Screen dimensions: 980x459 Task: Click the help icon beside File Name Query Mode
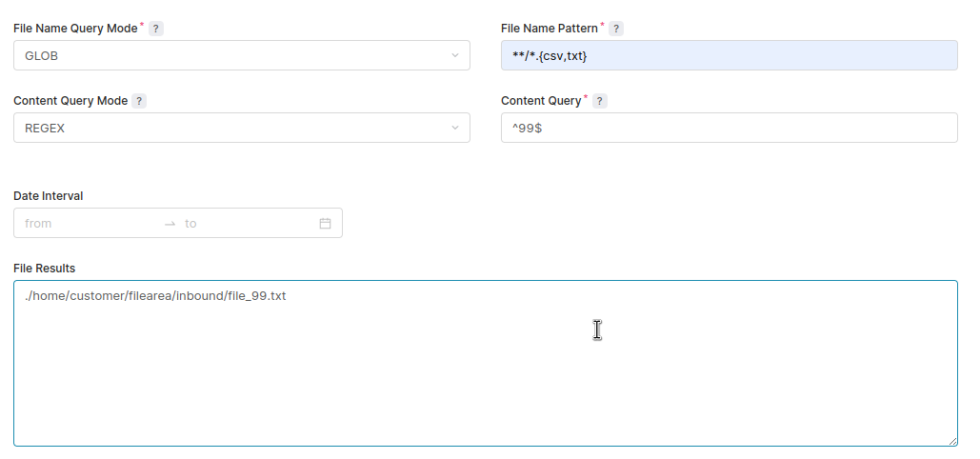[x=156, y=29]
